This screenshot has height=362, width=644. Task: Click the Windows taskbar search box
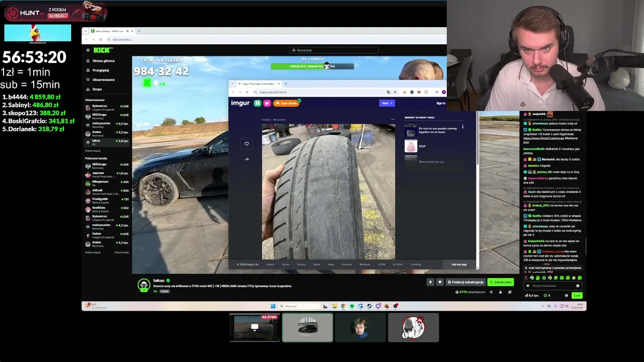point(300,306)
